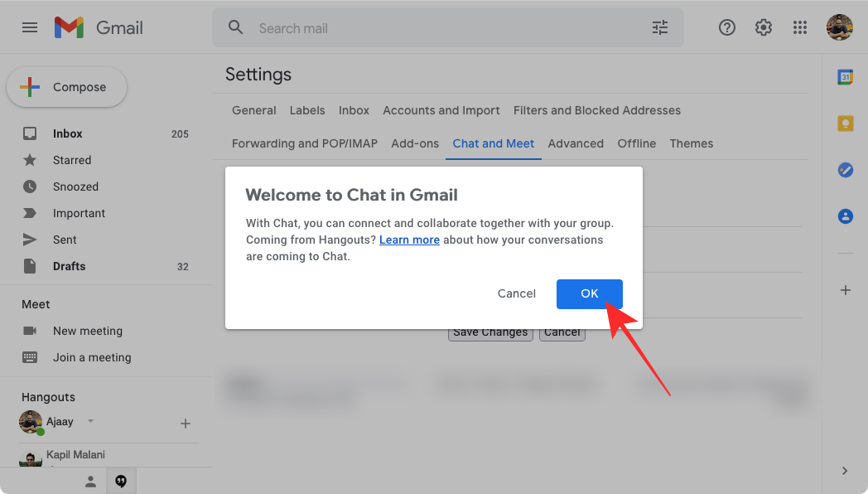Image resolution: width=868 pixels, height=494 pixels.
Task: Open the Help support icon
Action: click(x=727, y=27)
